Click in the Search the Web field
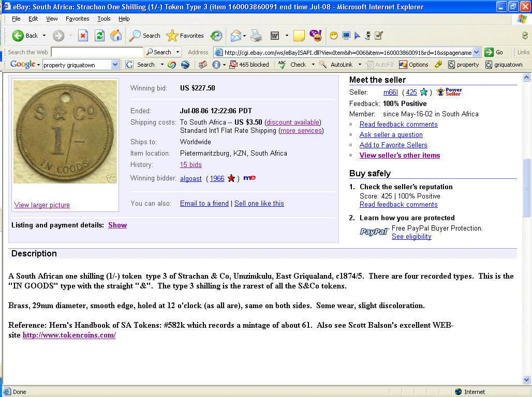532x397 pixels. click(x=97, y=52)
